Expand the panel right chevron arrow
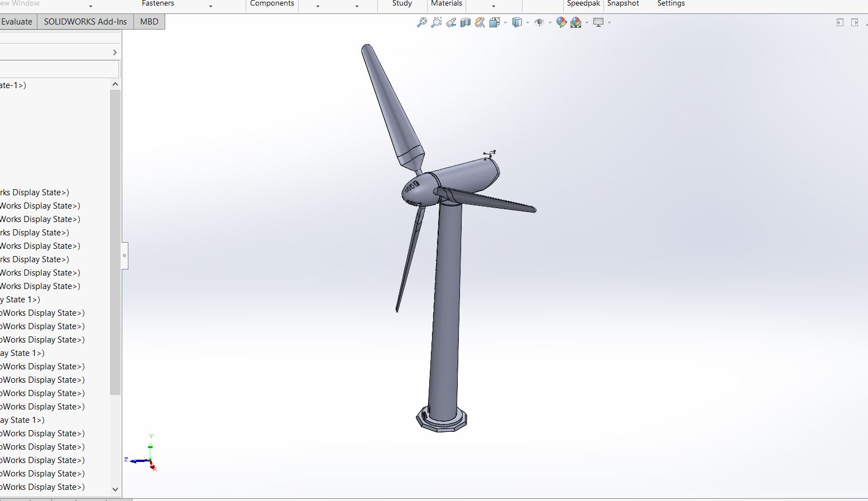868x501 pixels. click(115, 52)
